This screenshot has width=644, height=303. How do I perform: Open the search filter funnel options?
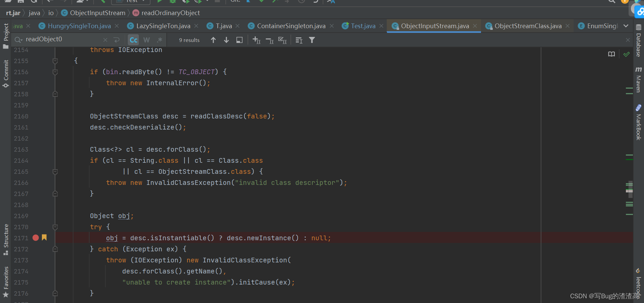[x=312, y=40]
